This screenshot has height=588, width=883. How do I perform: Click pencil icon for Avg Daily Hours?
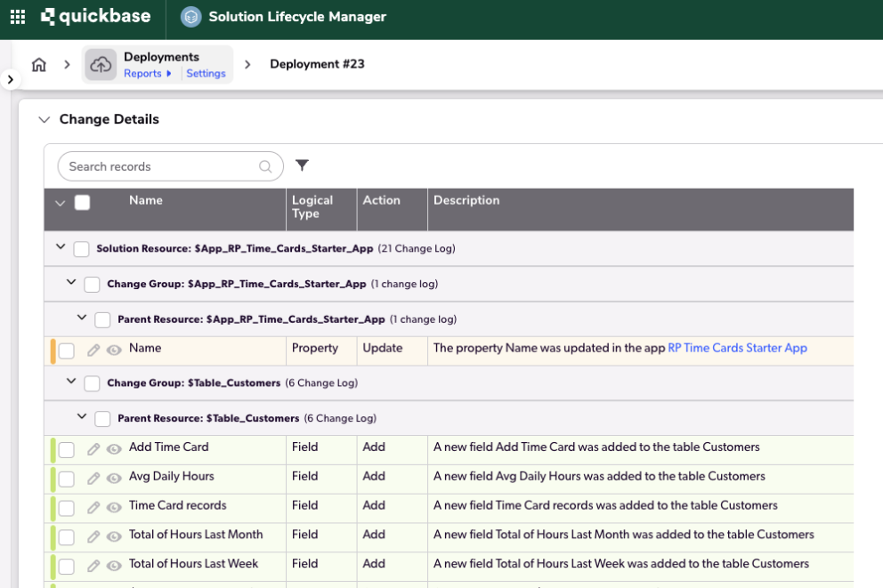point(93,479)
